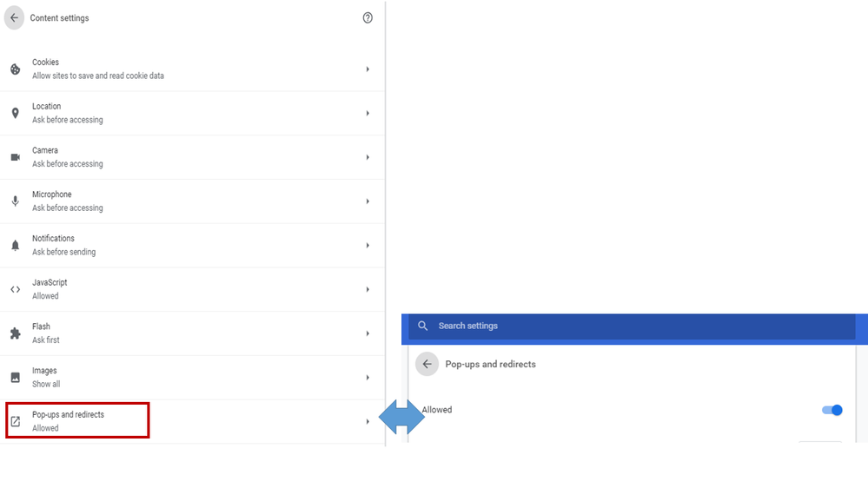Click the Camera icon

click(15, 157)
